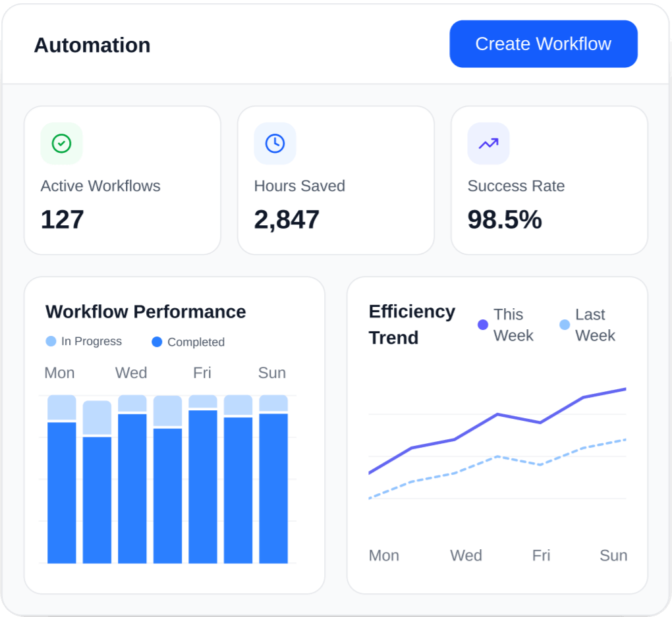Click the first bar's dark blue Completed segment

pyautogui.click(x=62, y=493)
